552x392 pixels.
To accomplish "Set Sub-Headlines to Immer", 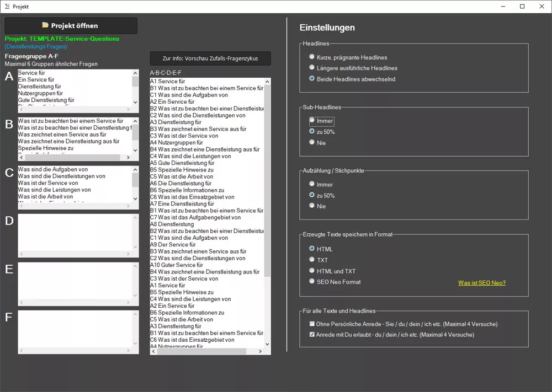I will click(321, 121).
